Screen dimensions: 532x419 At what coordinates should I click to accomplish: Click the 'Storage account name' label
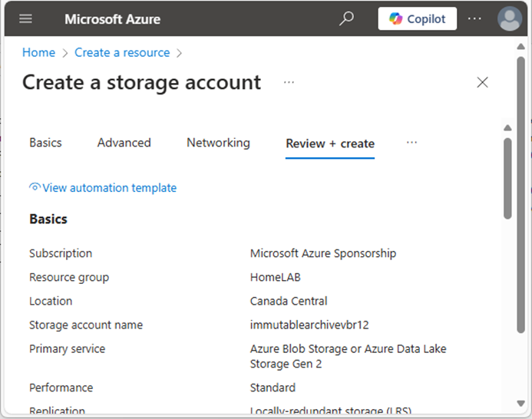(x=86, y=325)
